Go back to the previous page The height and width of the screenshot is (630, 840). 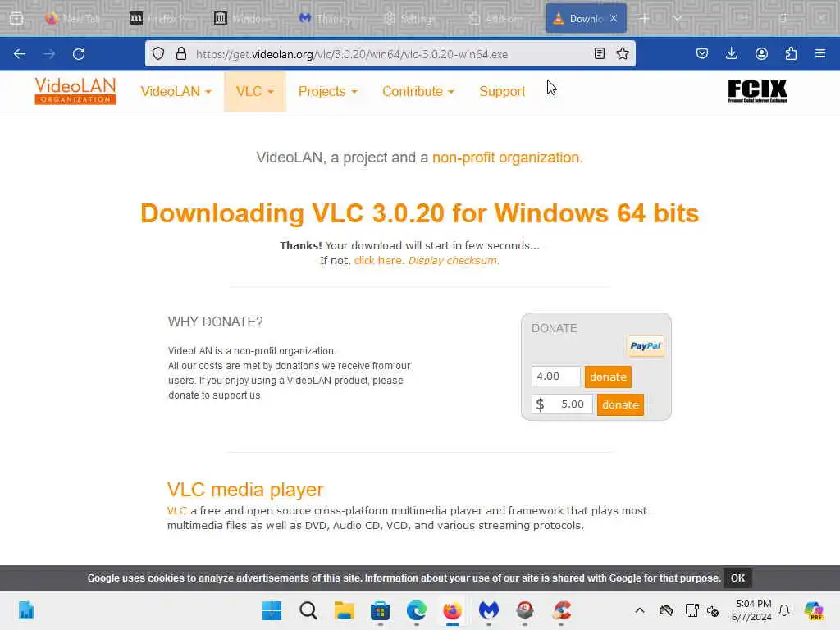pos(20,53)
